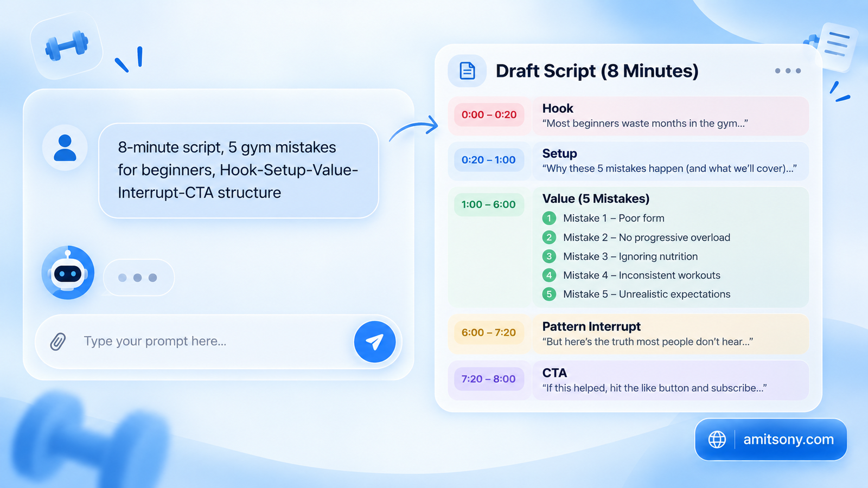Viewport: 868px width, 488px height.
Task: Select Mistake 1 – Poor form item
Action: click(x=603, y=218)
